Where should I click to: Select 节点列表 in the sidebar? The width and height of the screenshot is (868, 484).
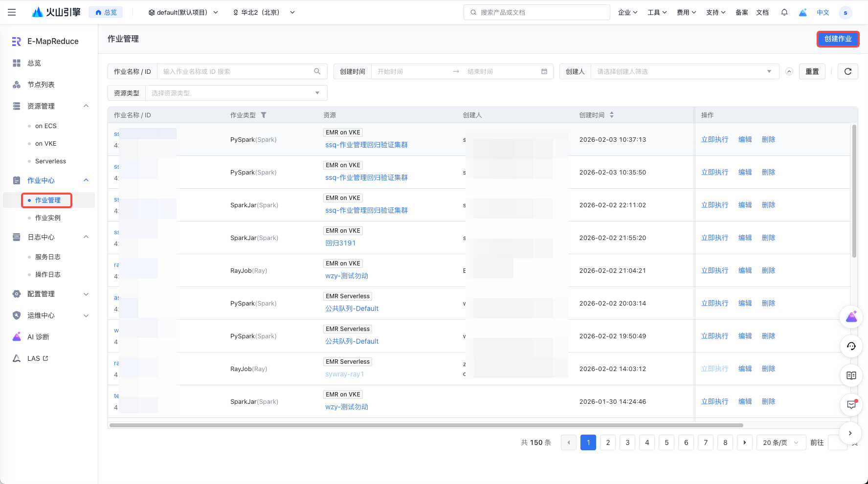click(41, 85)
